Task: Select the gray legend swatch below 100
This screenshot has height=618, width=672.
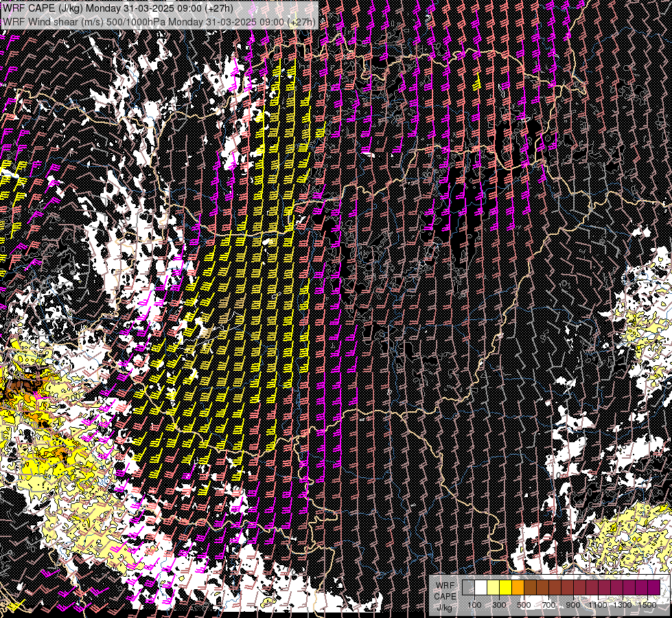Action: coord(468,588)
